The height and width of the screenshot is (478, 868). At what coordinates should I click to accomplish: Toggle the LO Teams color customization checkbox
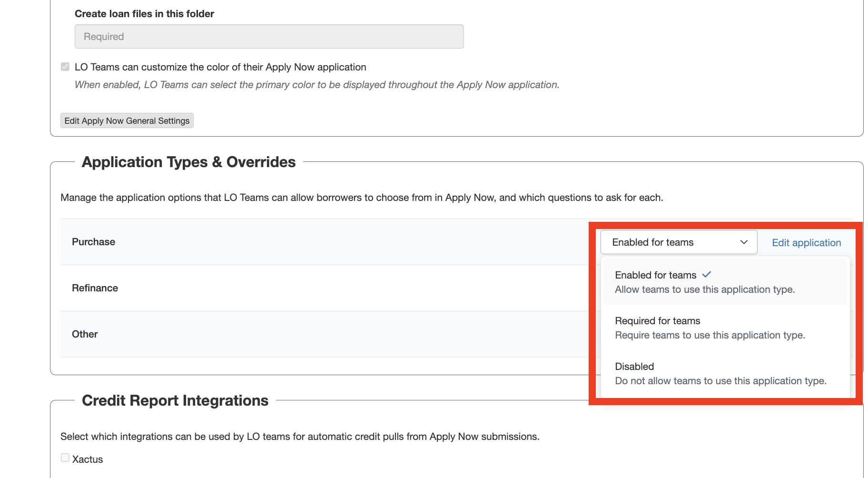[65, 67]
